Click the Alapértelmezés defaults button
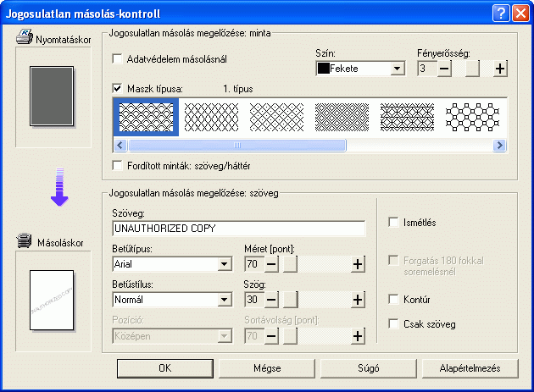This screenshot has height=392, width=534. [x=474, y=368]
